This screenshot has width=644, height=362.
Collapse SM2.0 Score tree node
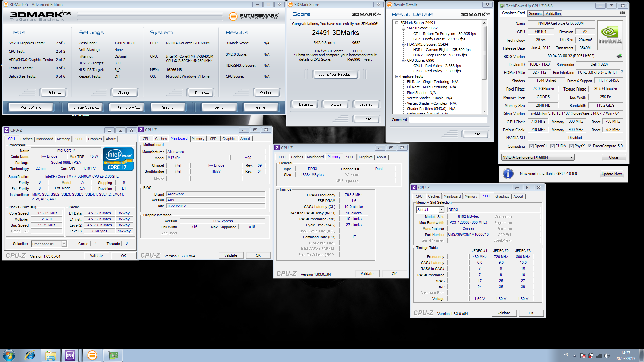click(404, 28)
